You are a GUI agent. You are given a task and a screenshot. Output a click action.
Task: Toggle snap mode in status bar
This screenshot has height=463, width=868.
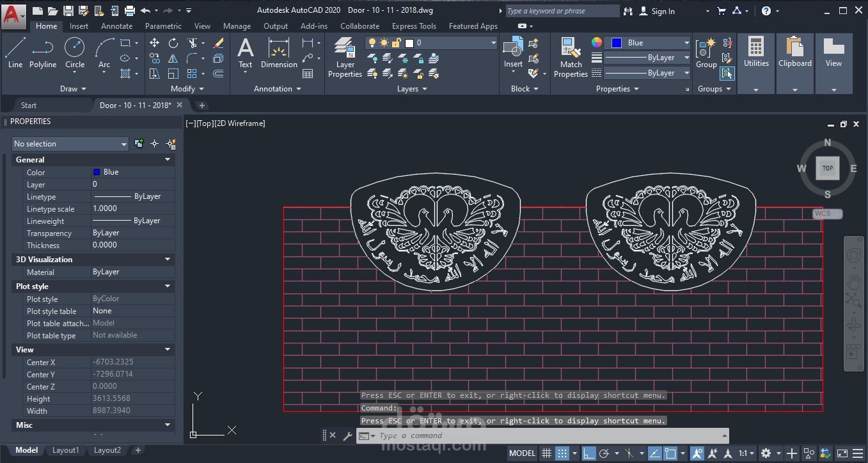(562, 453)
